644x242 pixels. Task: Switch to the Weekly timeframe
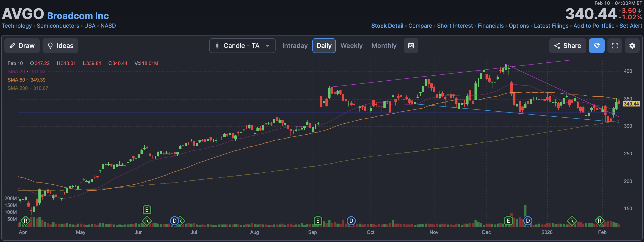[x=351, y=46]
